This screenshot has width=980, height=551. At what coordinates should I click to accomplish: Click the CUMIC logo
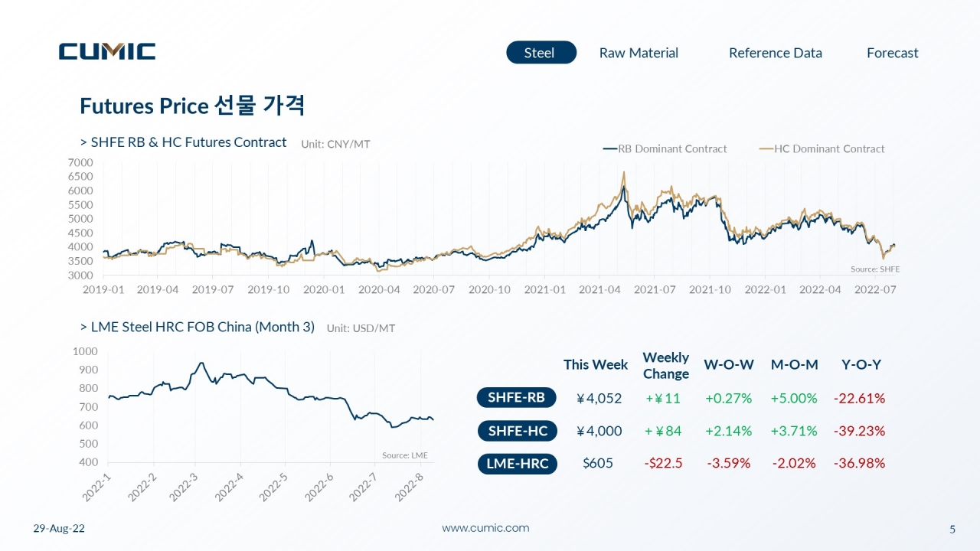(x=107, y=51)
